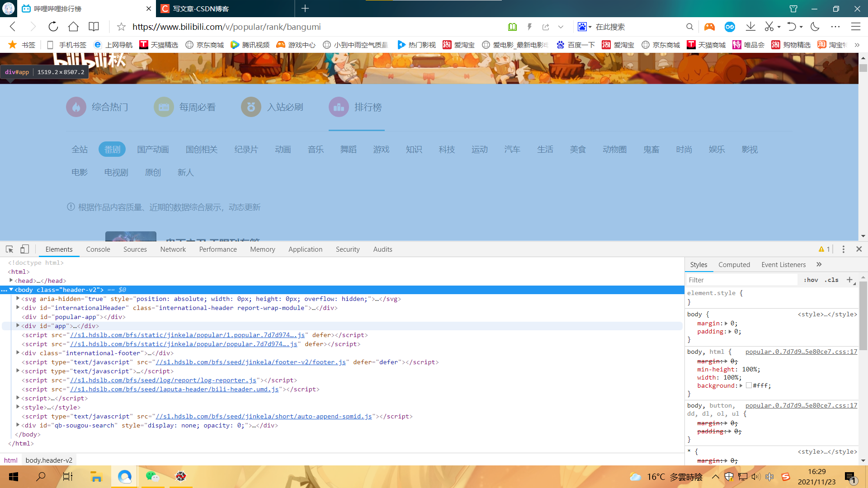Click the 每周必看 calendar icon

pos(164,107)
